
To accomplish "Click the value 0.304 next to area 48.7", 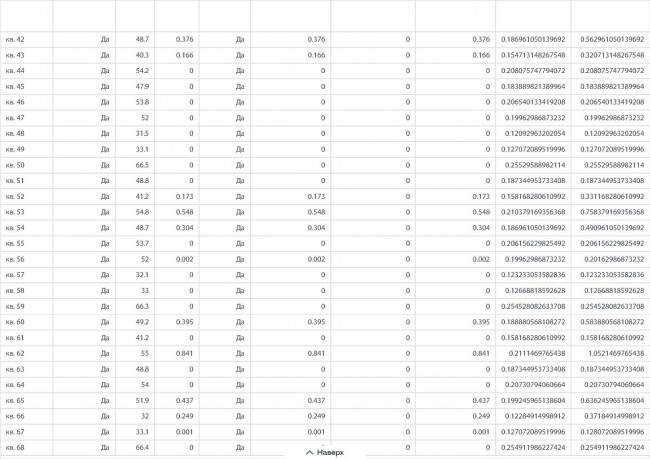I will pos(184,228).
